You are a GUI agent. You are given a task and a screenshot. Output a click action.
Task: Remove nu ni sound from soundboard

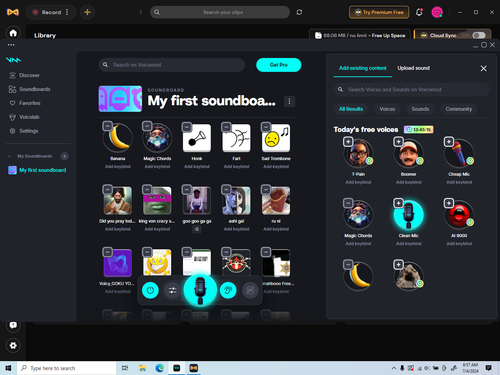[x=266, y=190]
